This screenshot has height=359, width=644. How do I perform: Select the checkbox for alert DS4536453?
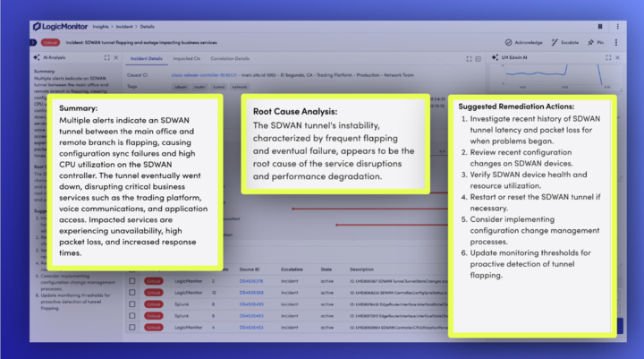(x=131, y=328)
